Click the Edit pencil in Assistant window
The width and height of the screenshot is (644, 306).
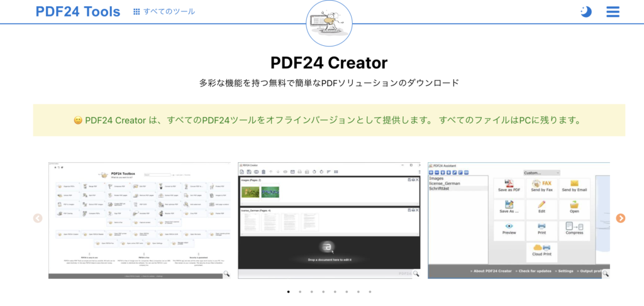tap(541, 209)
